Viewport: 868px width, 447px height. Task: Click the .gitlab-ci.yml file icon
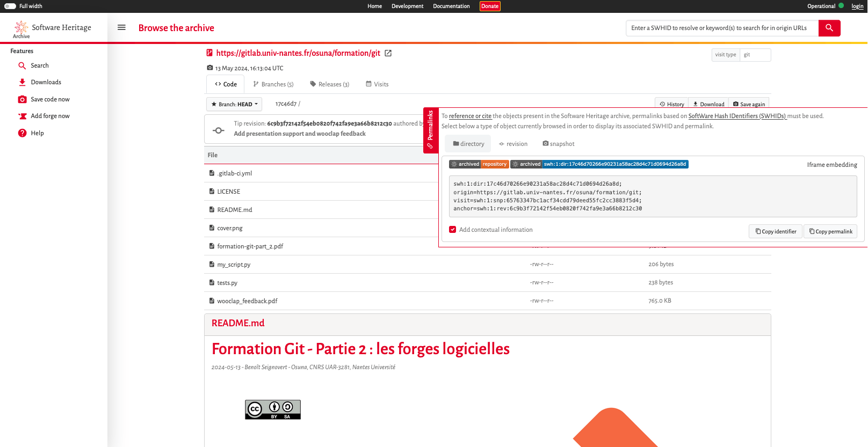[x=212, y=173]
